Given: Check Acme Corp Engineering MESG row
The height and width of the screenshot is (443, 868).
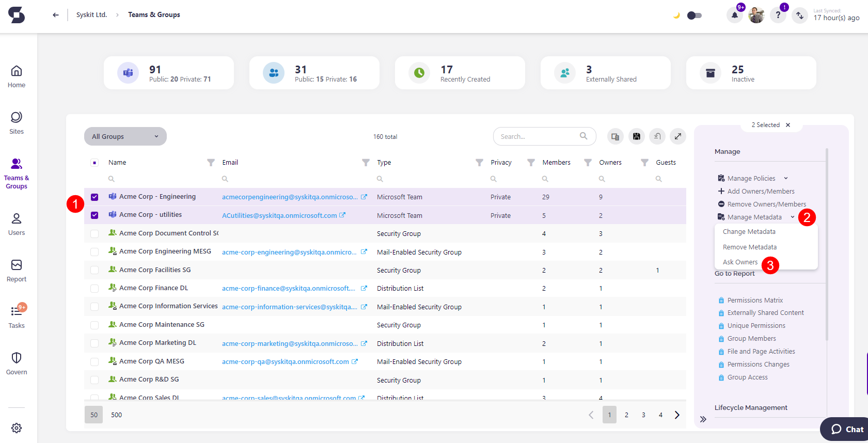Looking at the screenshot, I should click(x=94, y=252).
